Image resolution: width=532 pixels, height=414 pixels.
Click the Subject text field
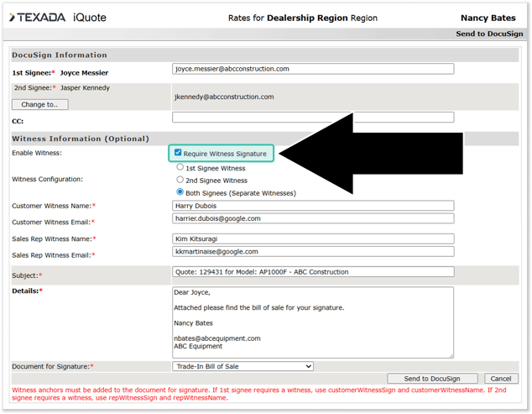(312, 272)
